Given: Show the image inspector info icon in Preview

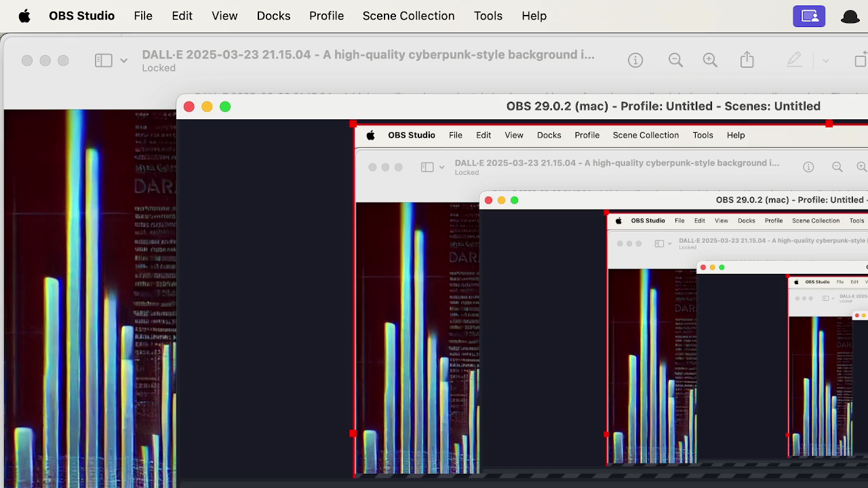Looking at the screenshot, I should point(635,60).
